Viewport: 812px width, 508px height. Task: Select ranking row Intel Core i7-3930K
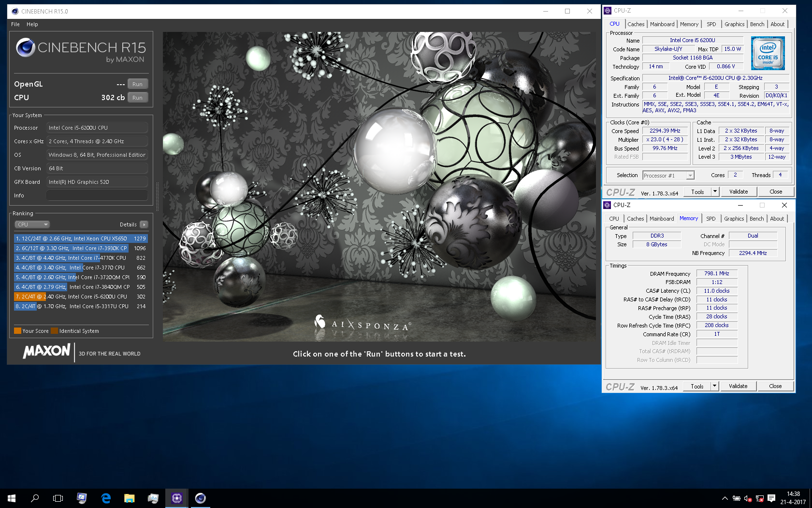click(81, 248)
